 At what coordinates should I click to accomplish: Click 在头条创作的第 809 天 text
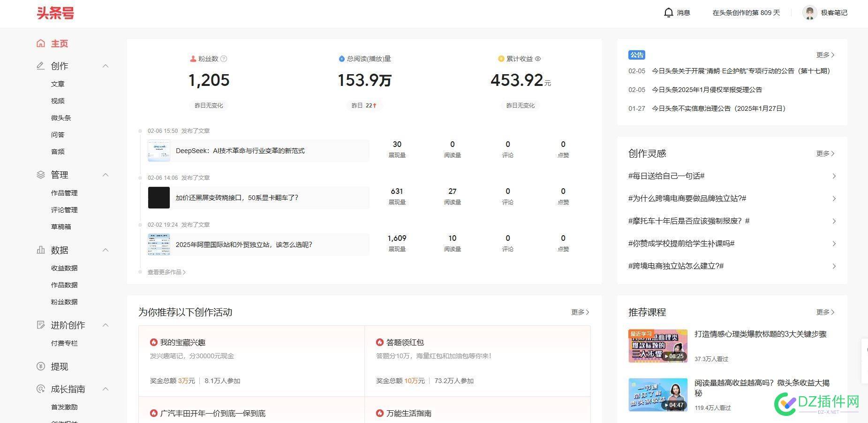click(x=746, y=13)
